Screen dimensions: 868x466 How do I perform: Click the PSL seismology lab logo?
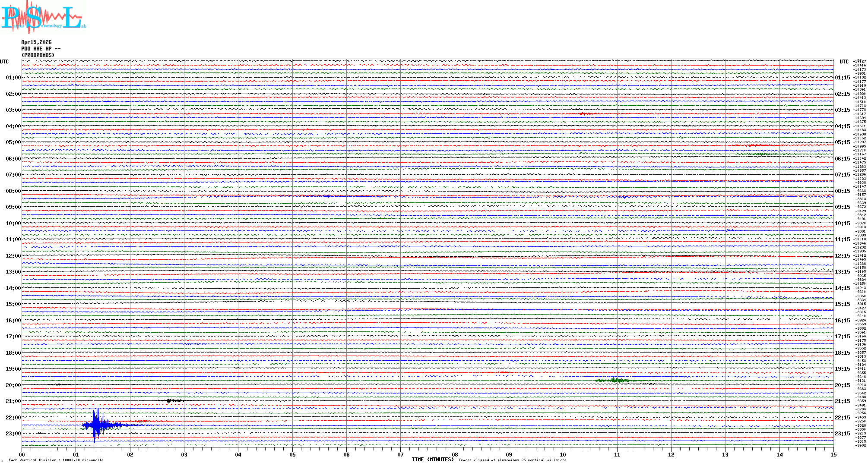pos(43,17)
